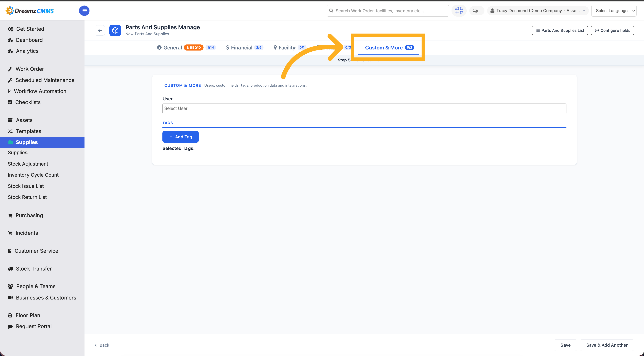Viewport: 644px width, 356px height.
Task: Open Stock Adjustment submenu item
Action: click(28, 164)
